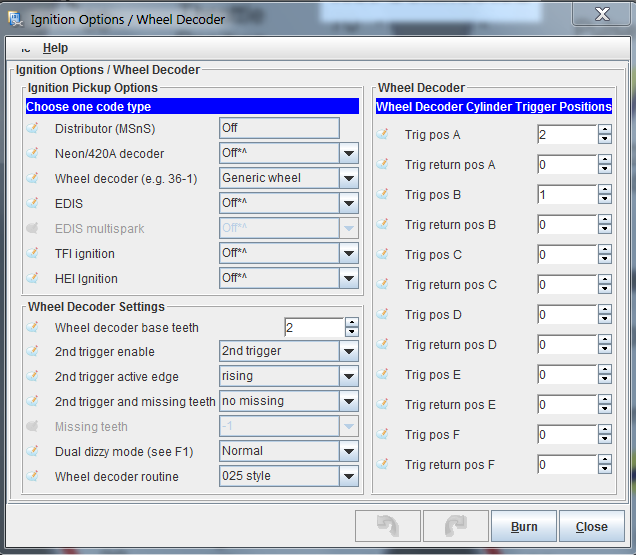Open the Help menu

pyautogui.click(x=55, y=48)
